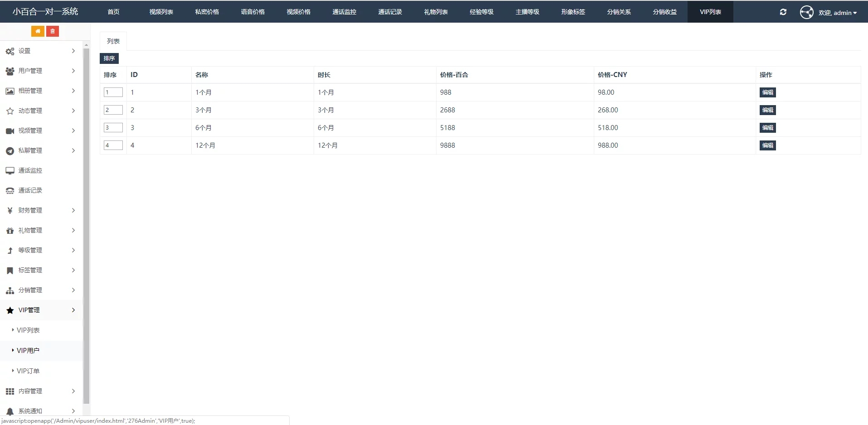Click the refresh icon in top bar

tap(783, 12)
